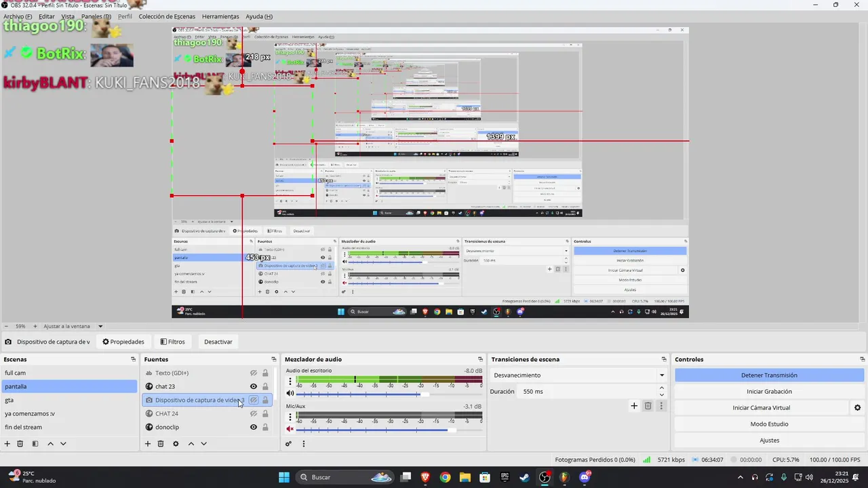This screenshot has width=868, height=488.
Task: Select the gta scene
Action: (69, 400)
